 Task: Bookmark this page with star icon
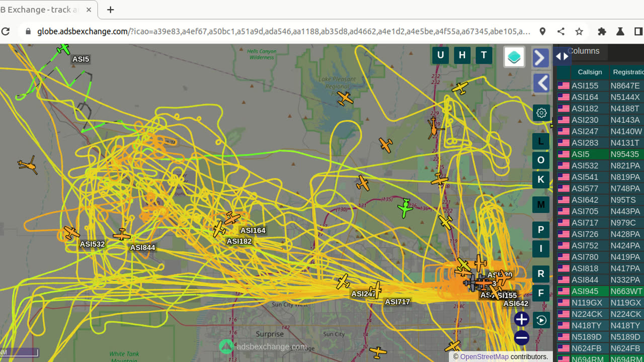(x=579, y=31)
